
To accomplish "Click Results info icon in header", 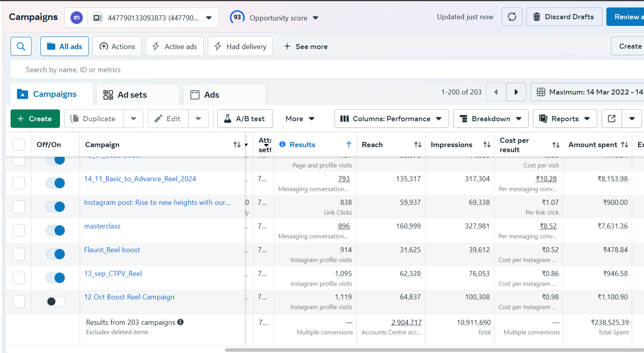I will pos(283,144).
